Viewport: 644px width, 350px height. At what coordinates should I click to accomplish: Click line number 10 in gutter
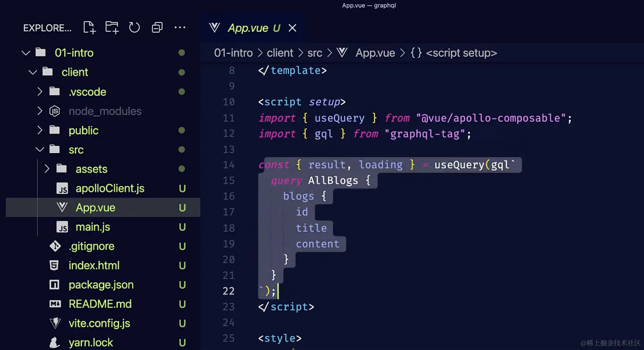[229, 102]
